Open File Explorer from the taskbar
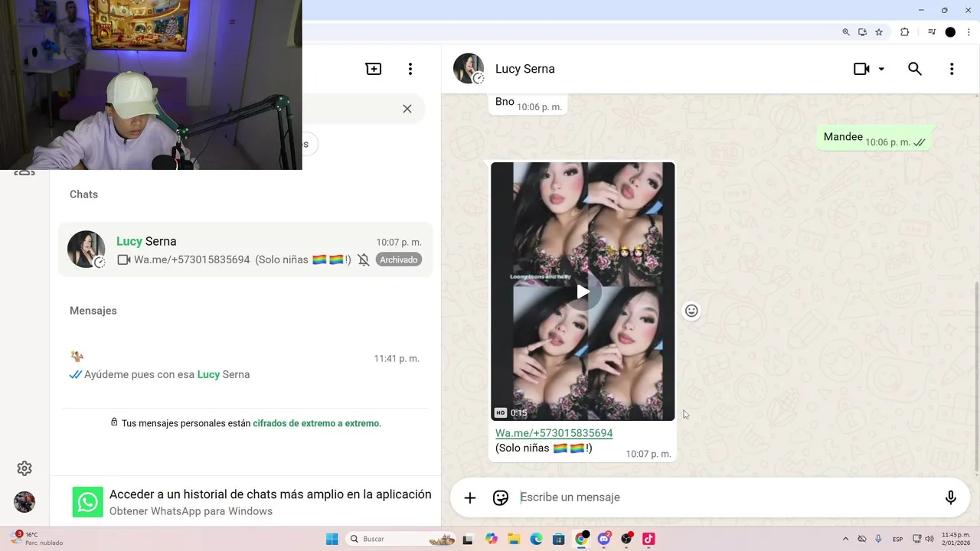Screen dimensions: 980x551 coord(513,539)
